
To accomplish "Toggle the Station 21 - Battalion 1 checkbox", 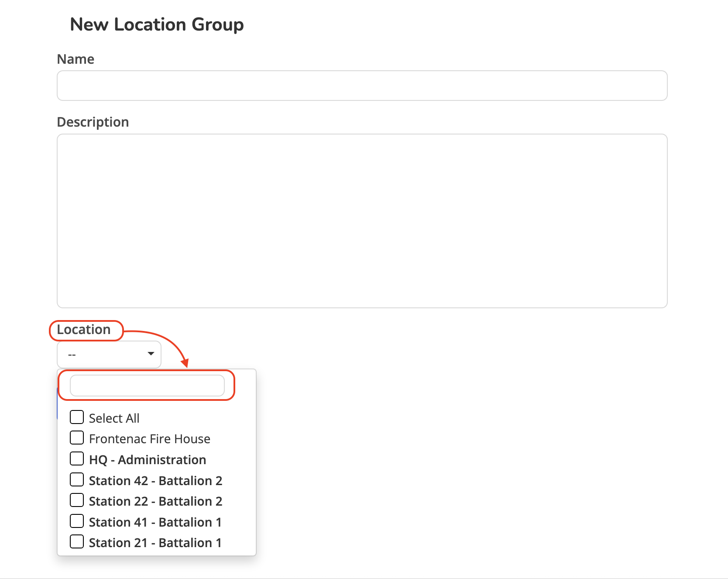I will tap(77, 542).
